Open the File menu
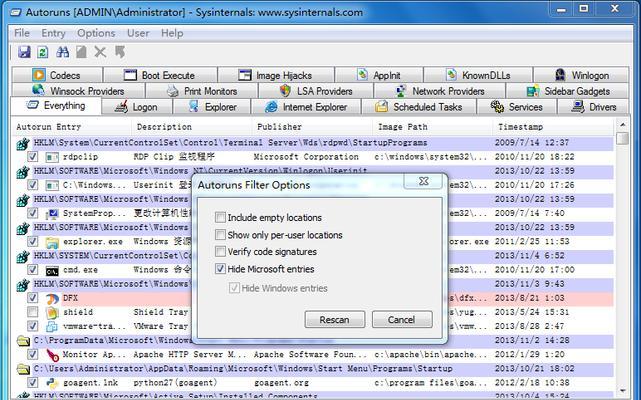Screen dimensions: 641x400 22,33
